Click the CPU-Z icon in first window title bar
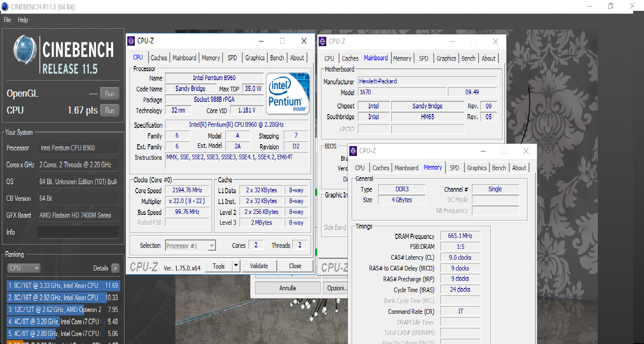644x344 pixels. [x=132, y=41]
